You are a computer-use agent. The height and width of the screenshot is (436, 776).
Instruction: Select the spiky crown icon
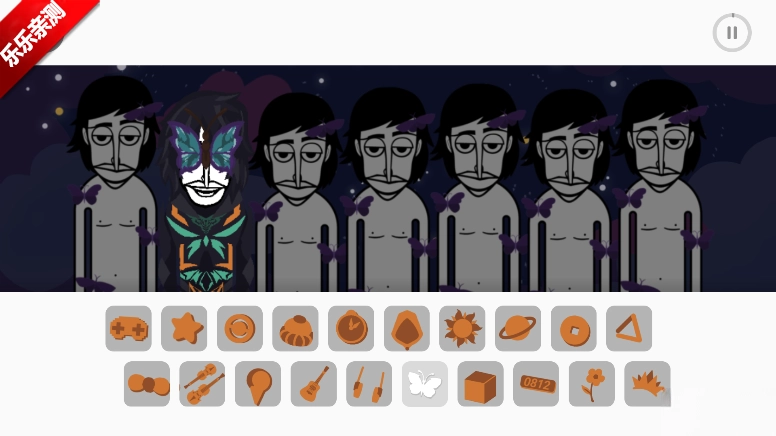(x=647, y=384)
